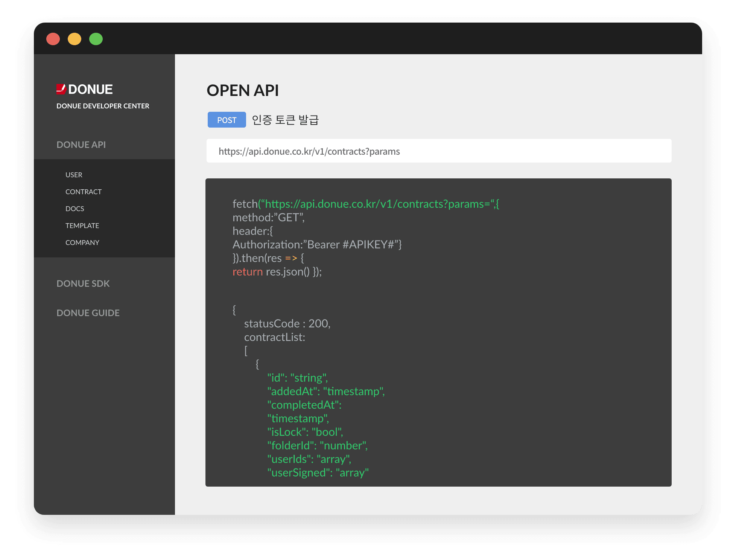Click the "id": "string" field
The image size is (736, 560).
[x=298, y=378]
